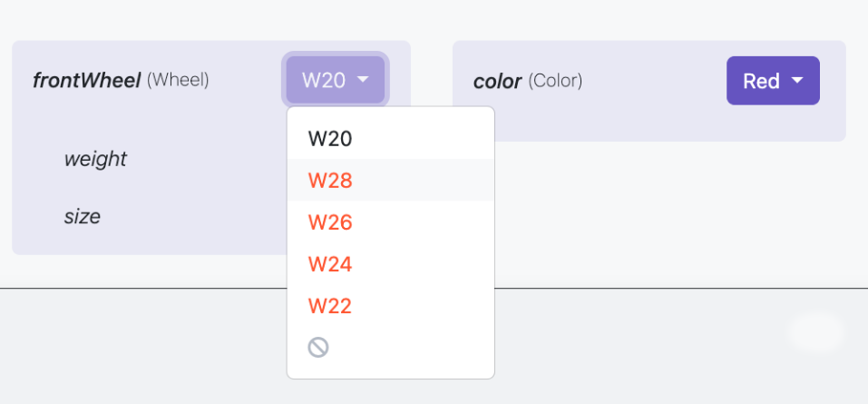Click the (Color) type label
Screen dimensions: 868x404
click(x=555, y=82)
